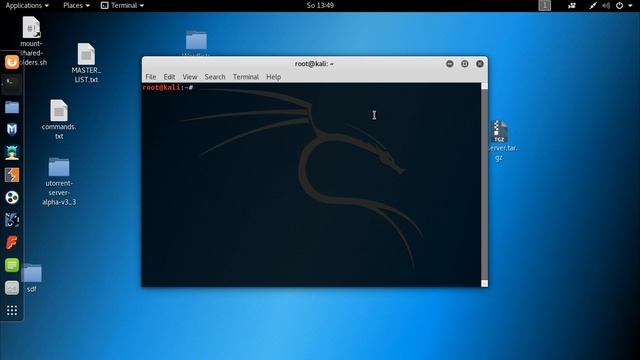This screenshot has width=640, height=360.
Task: Open the Places menu
Action: coord(76,5)
